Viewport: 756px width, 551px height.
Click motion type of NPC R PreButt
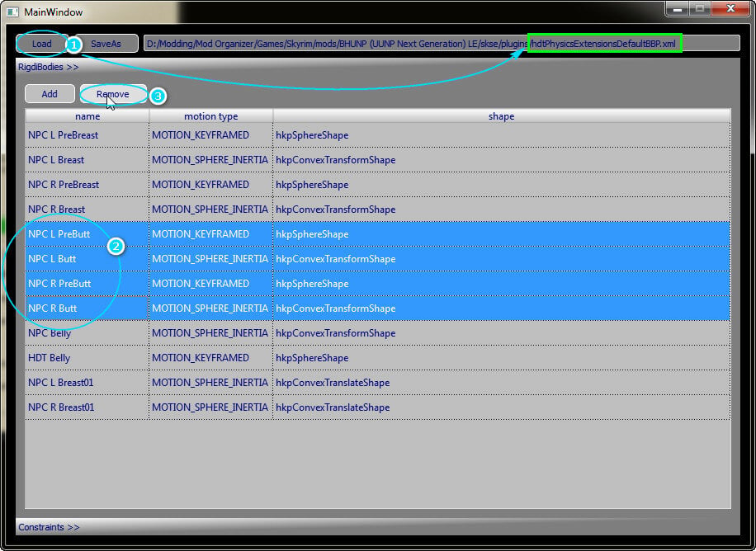pos(211,284)
